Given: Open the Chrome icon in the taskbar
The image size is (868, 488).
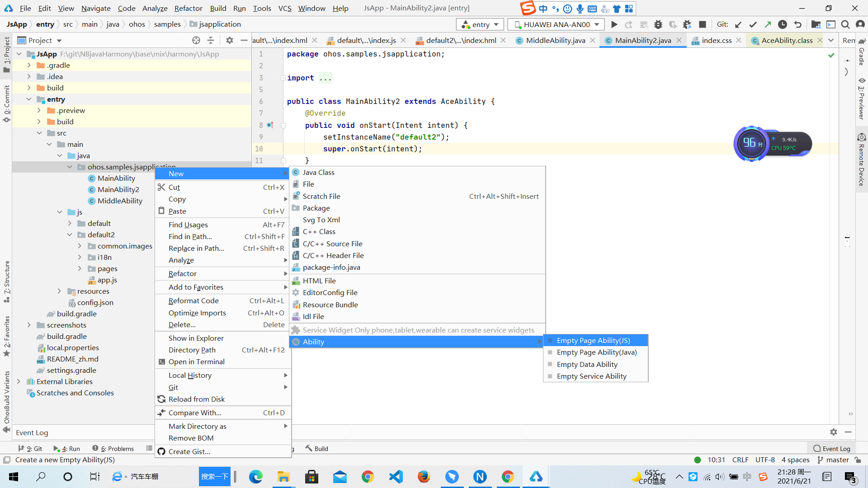Looking at the screenshot, I should [368, 476].
